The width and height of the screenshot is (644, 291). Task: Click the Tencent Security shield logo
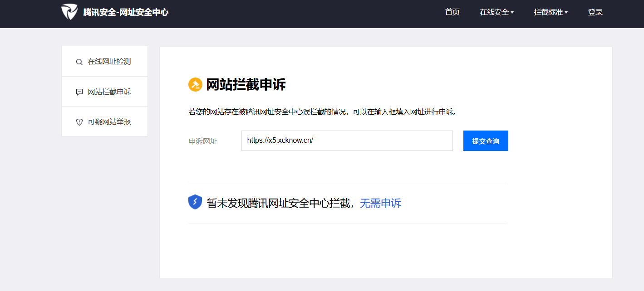[x=69, y=12]
